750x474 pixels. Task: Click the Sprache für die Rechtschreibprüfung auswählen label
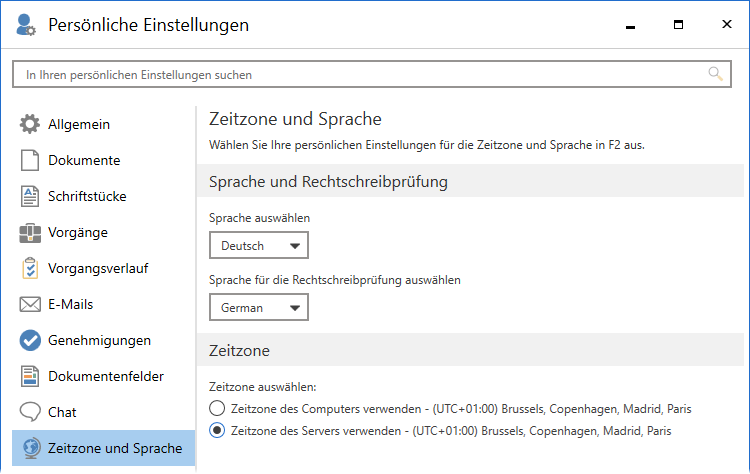pos(335,280)
